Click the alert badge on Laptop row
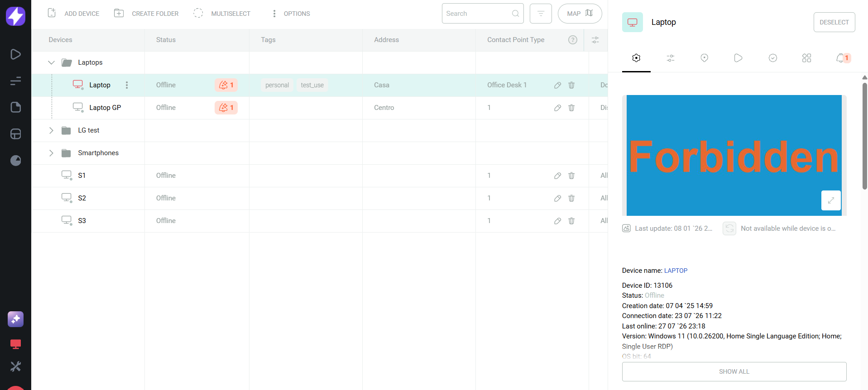Viewport: 868px width, 390px height. coord(226,85)
